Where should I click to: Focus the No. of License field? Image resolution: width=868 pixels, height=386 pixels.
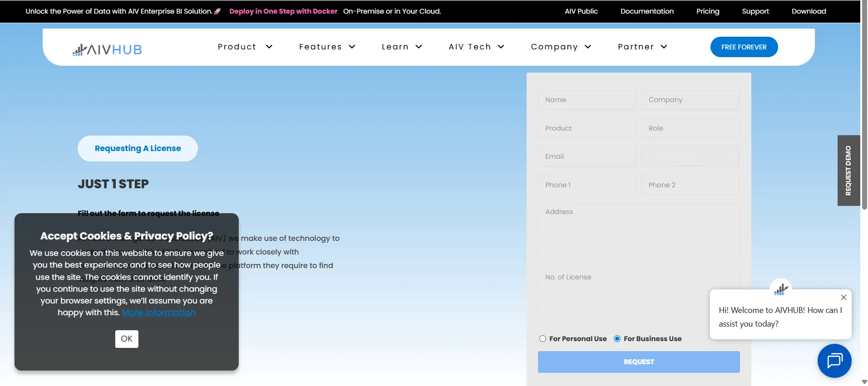639,297
